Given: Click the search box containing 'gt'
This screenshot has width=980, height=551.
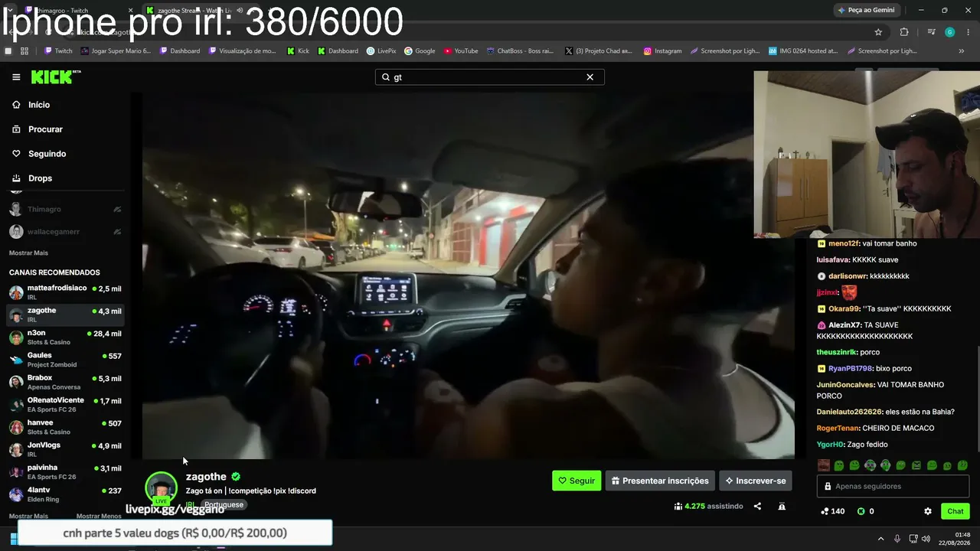Looking at the screenshot, I should click(489, 77).
